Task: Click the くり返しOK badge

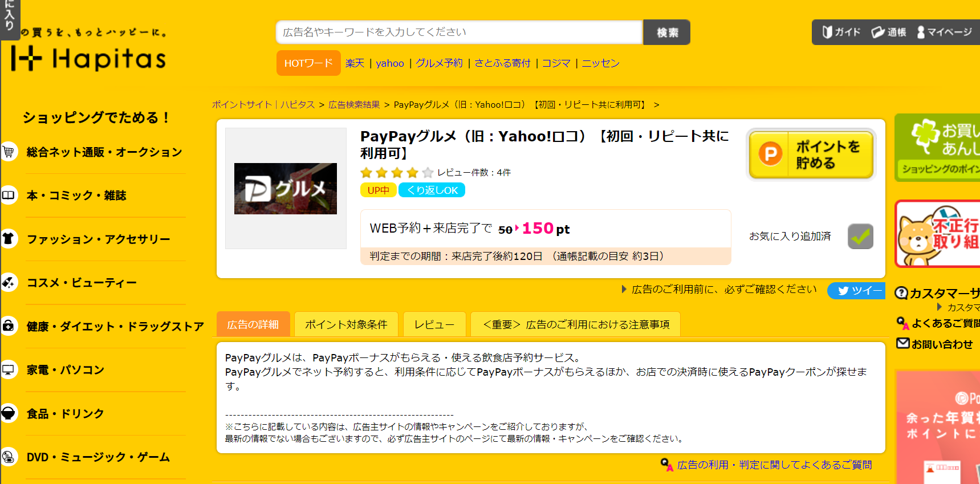Action: (x=432, y=190)
